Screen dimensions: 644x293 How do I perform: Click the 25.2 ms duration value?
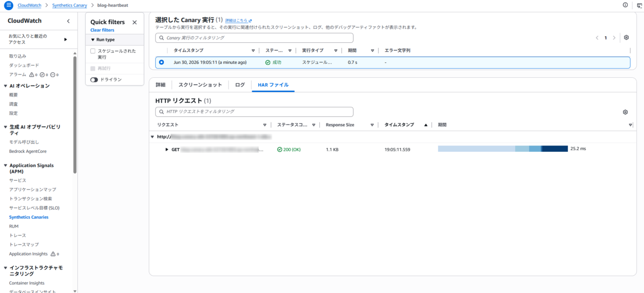(x=579, y=149)
